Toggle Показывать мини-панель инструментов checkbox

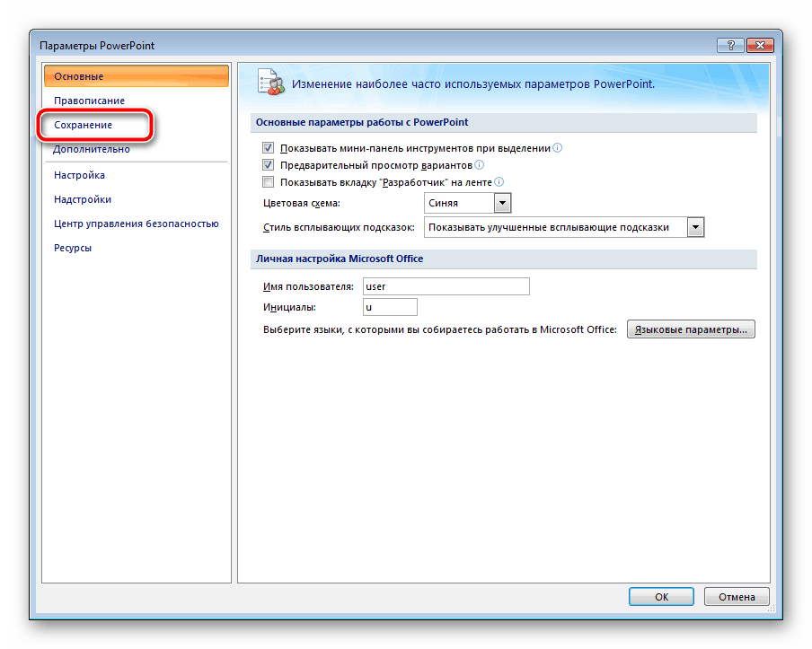268,148
